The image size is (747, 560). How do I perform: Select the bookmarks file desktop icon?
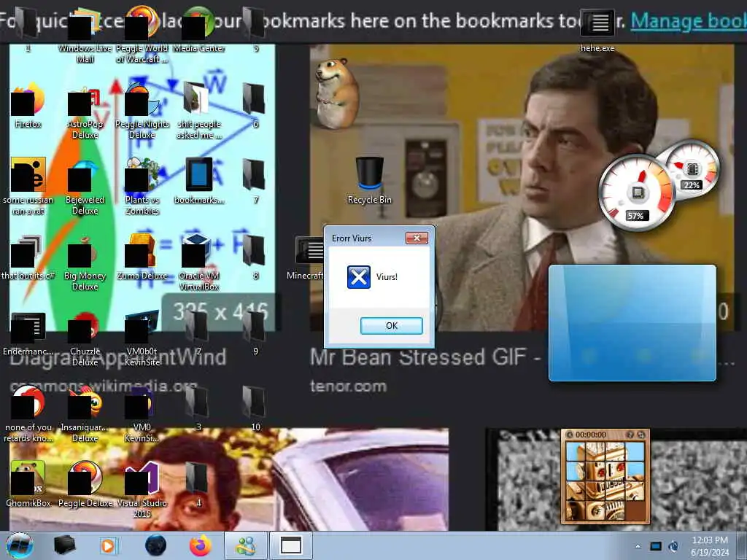(198, 182)
